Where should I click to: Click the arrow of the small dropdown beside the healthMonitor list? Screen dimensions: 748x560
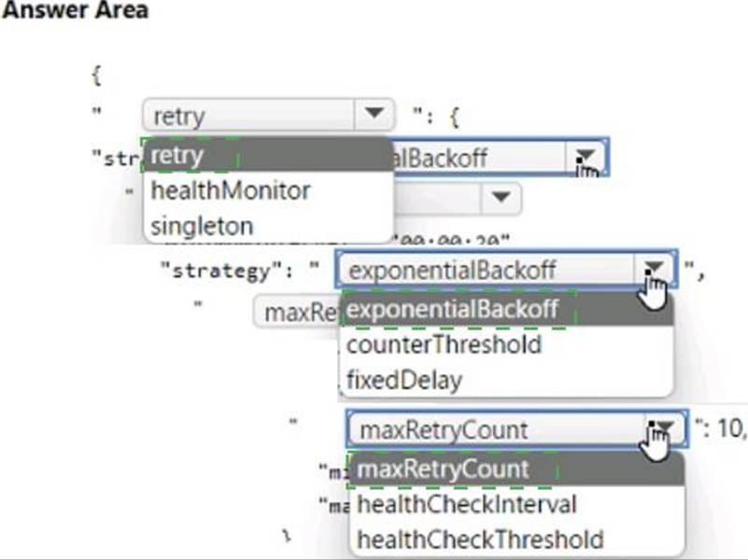[x=501, y=198]
